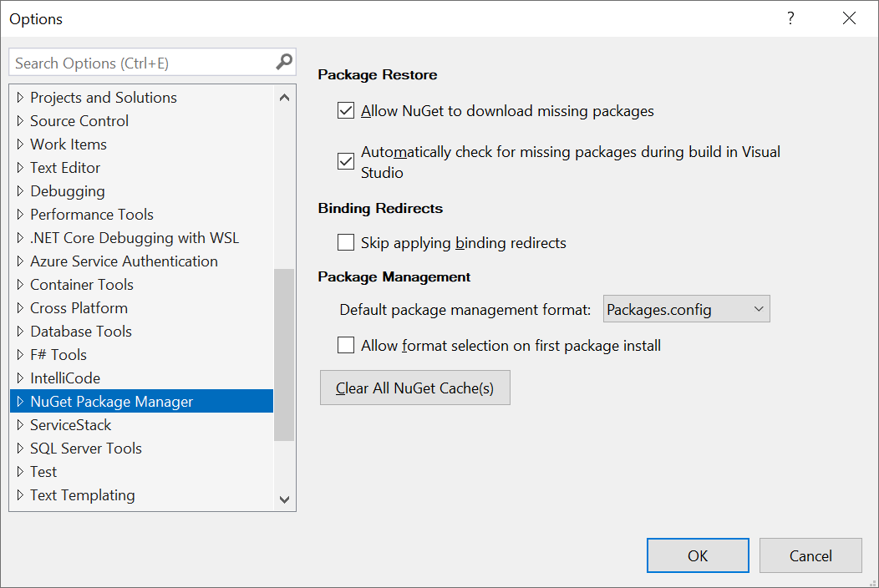
Task: Expand Text Editor node arrow
Action: [20, 168]
